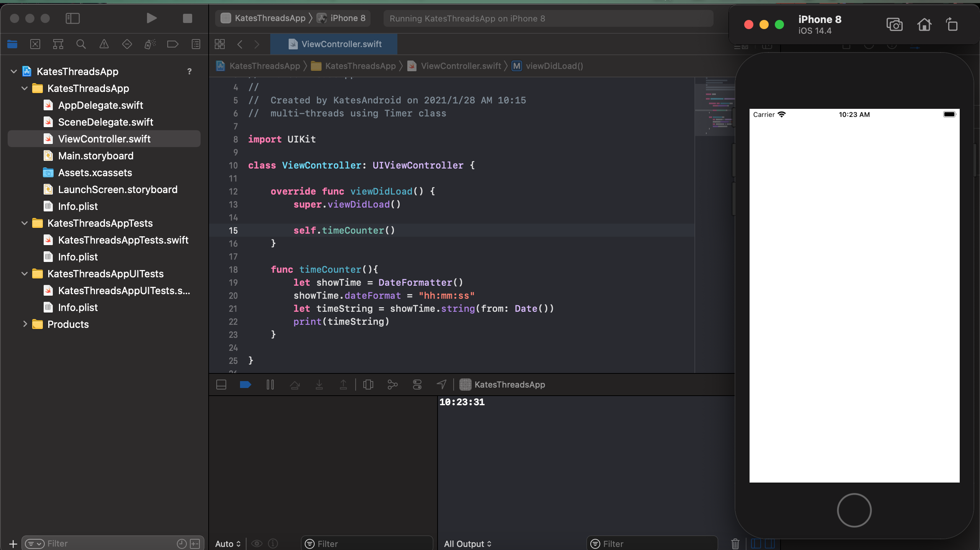The width and height of the screenshot is (980, 550).
Task: Open the Source Control navigator
Action: click(35, 44)
